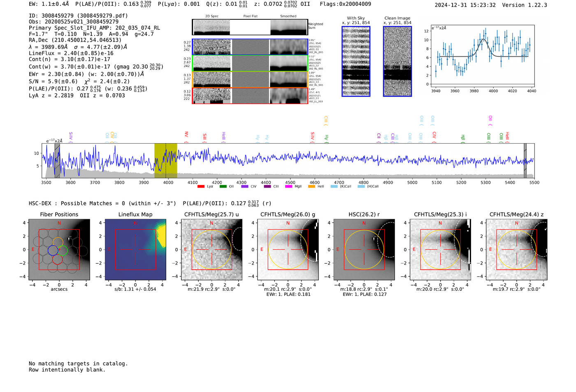Click the Primary Spec_Slot_IFU_AMP line
Viewport: 576px width, 392px height.
(x=94, y=28)
